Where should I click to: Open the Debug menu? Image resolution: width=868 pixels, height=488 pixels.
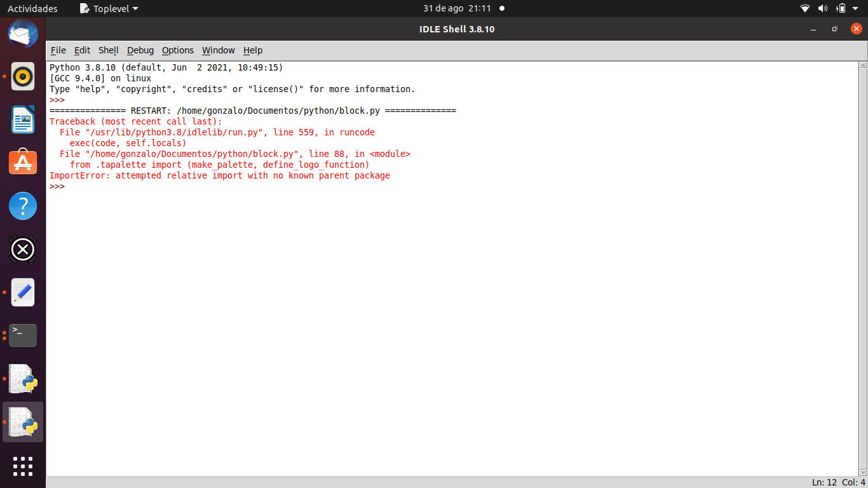[x=140, y=50]
